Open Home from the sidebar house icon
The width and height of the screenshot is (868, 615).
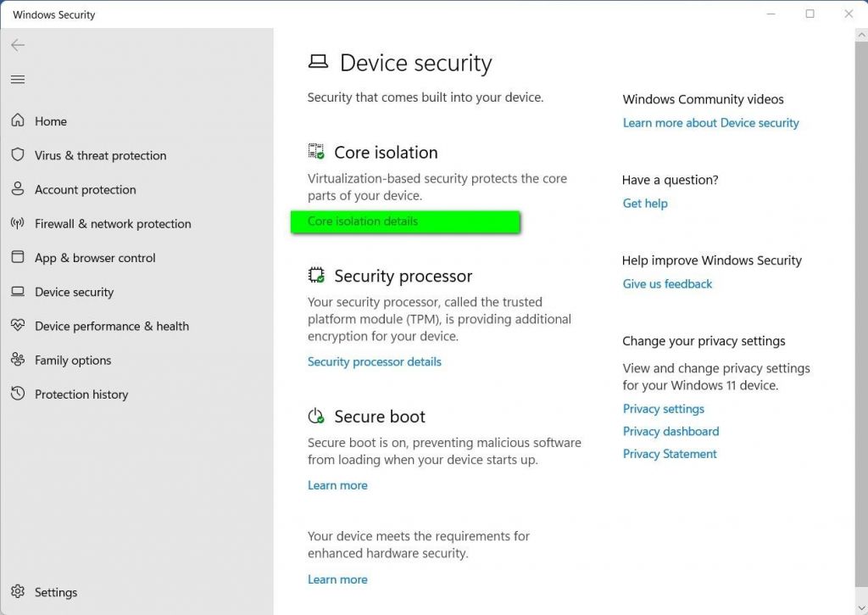pyautogui.click(x=18, y=120)
